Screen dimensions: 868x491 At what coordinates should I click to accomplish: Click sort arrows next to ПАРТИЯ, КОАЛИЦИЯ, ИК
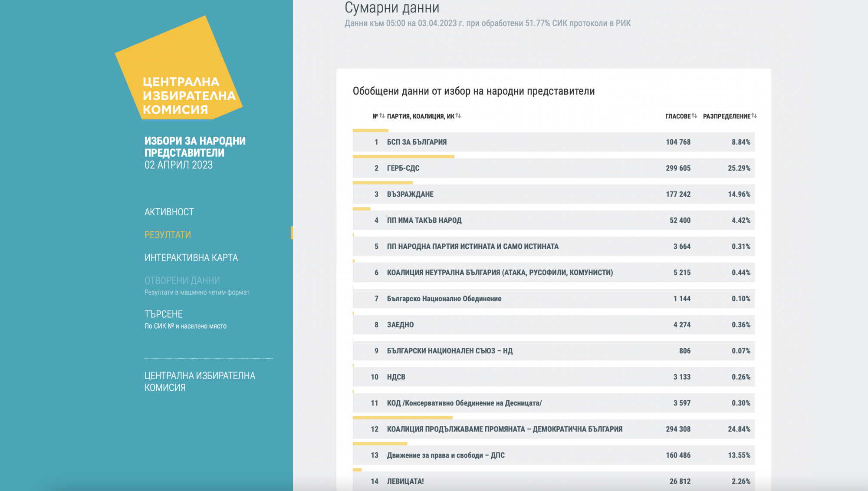(x=458, y=115)
